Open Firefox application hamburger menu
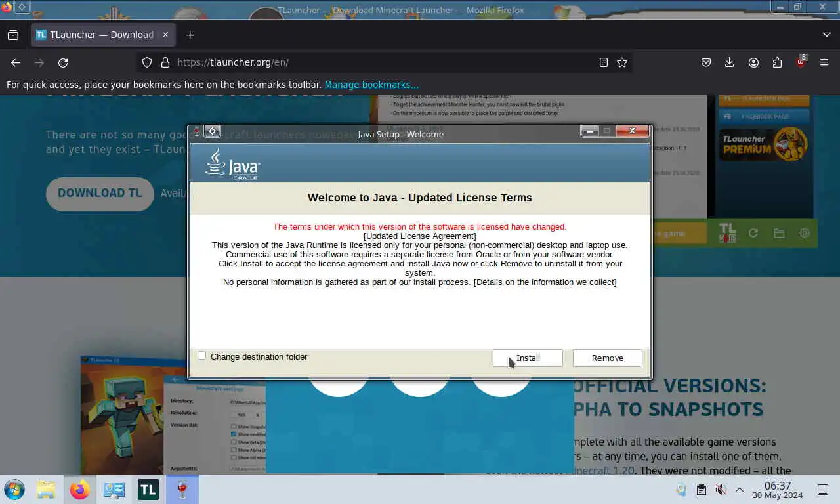 click(x=824, y=62)
